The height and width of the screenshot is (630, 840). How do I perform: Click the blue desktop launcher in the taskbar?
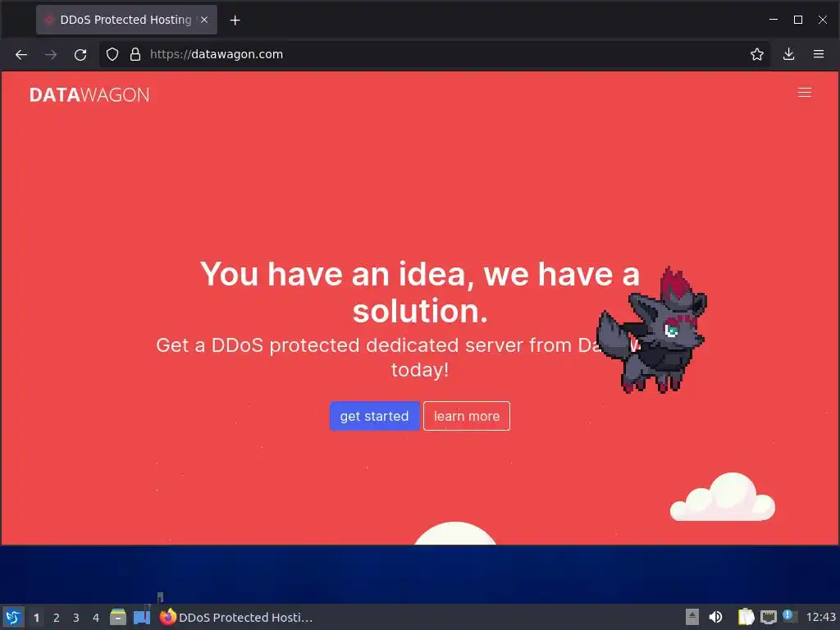[142, 617]
